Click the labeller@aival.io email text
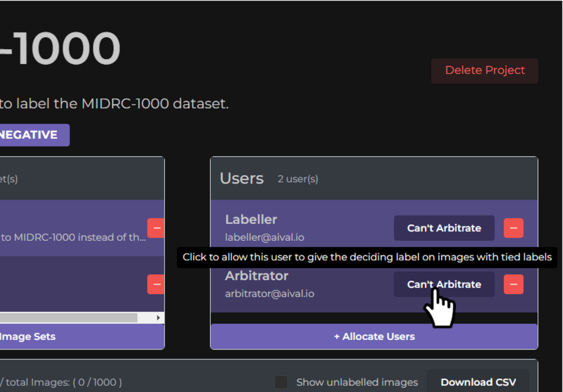Screen dimensions: 563x392 (x=265, y=237)
